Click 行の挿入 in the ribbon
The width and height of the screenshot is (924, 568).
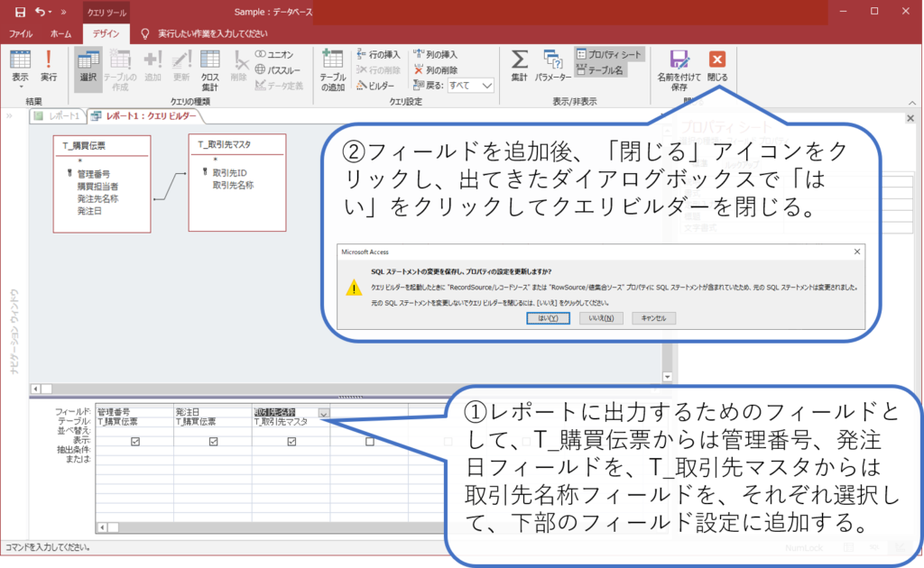378,54
